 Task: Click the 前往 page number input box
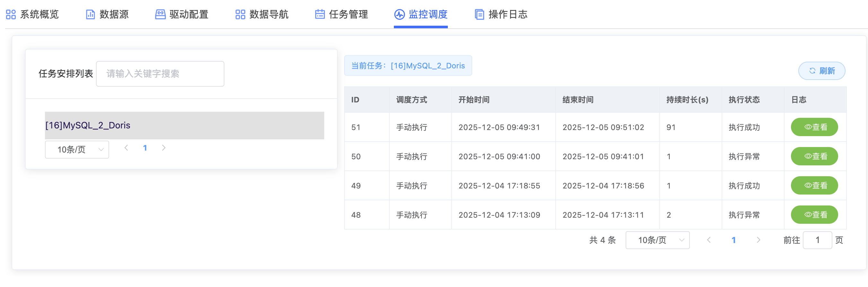pyautogui.click(x=817, y=240)
